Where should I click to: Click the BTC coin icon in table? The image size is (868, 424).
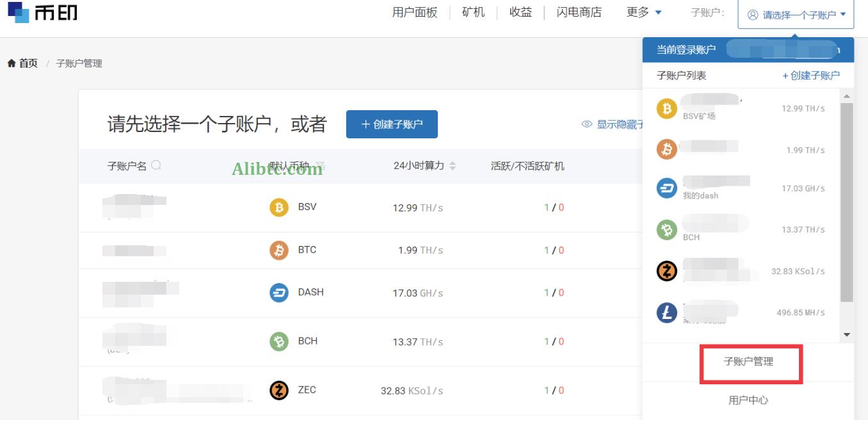coord(279,250)
